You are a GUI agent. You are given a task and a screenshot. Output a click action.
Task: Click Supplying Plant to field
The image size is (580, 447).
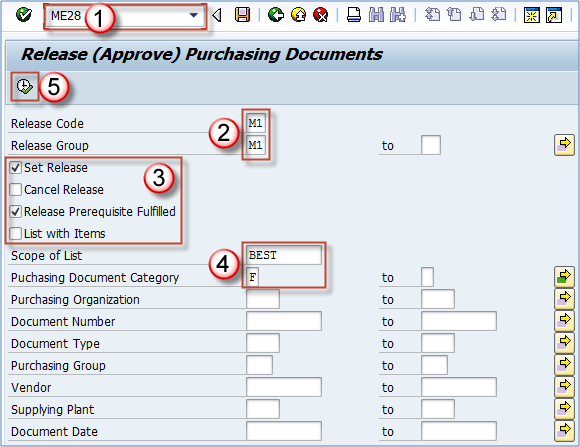tap(438, 409)
